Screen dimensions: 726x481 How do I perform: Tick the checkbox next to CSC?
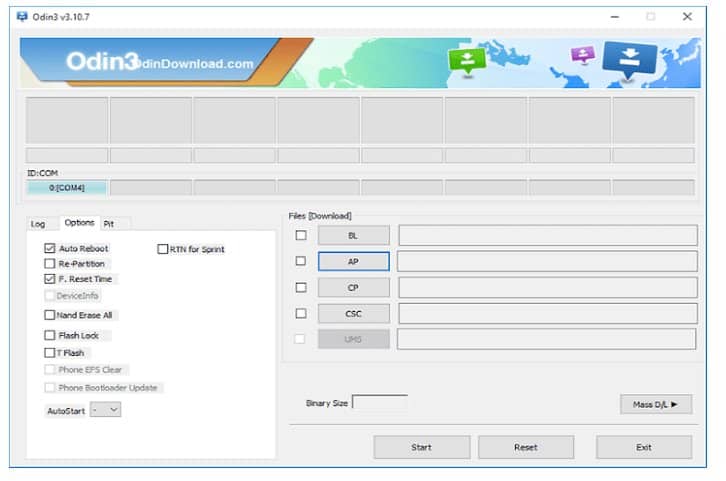[301, 313]
